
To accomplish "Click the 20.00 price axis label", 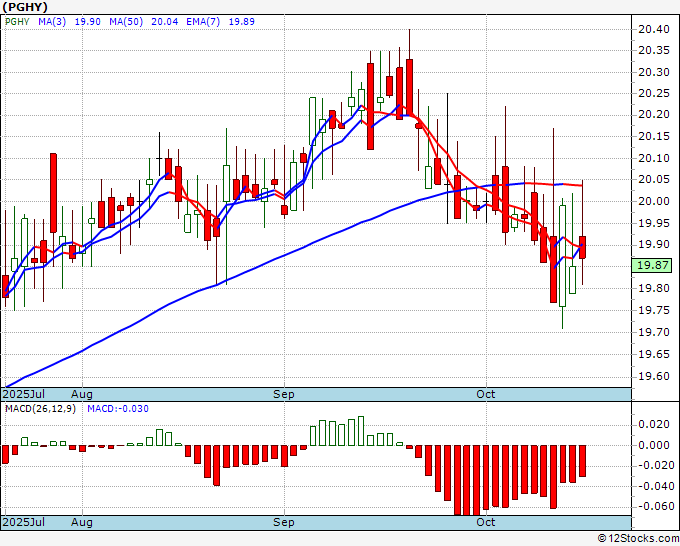I will pos(654,201).
